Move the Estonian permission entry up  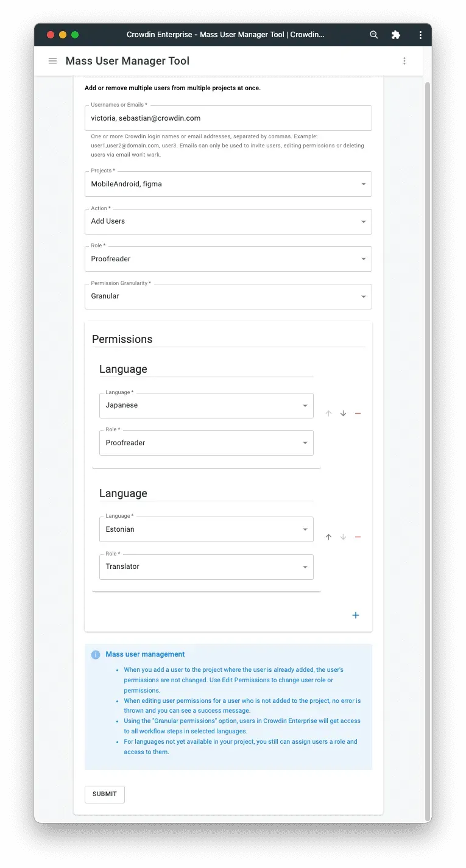[x=328, y=537]
